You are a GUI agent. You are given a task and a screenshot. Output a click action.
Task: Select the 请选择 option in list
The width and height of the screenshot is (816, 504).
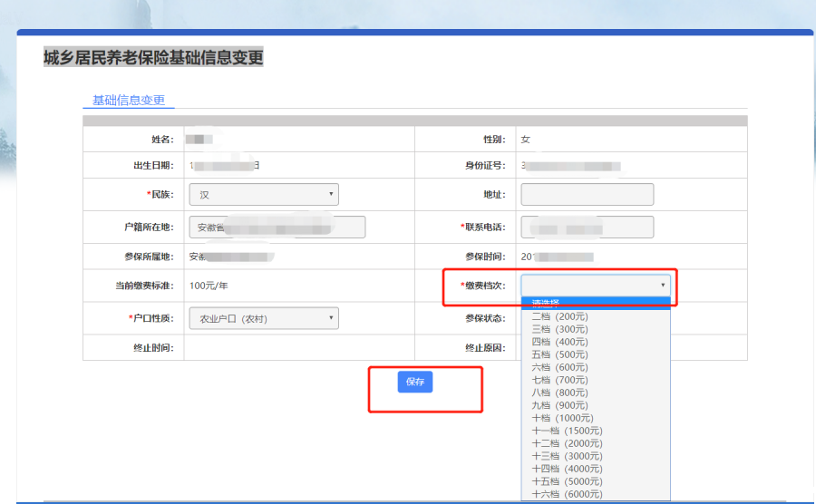[x=596, y=304]
